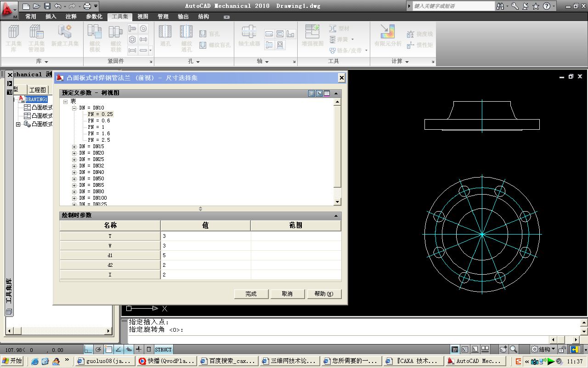Collapse the DN = DN10 tree node
Screen dimensions: 588x368
pyautogui.click(x=73, y=107)
